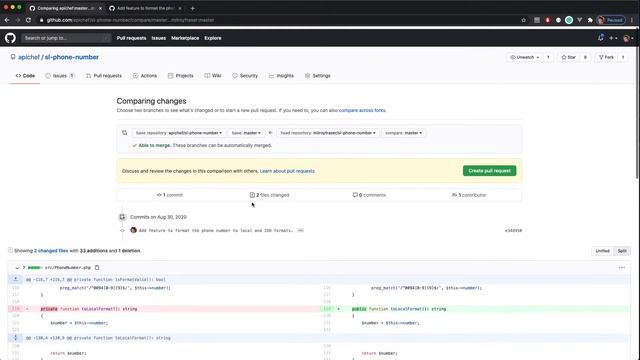Open the committer avatar

(133, 230)
